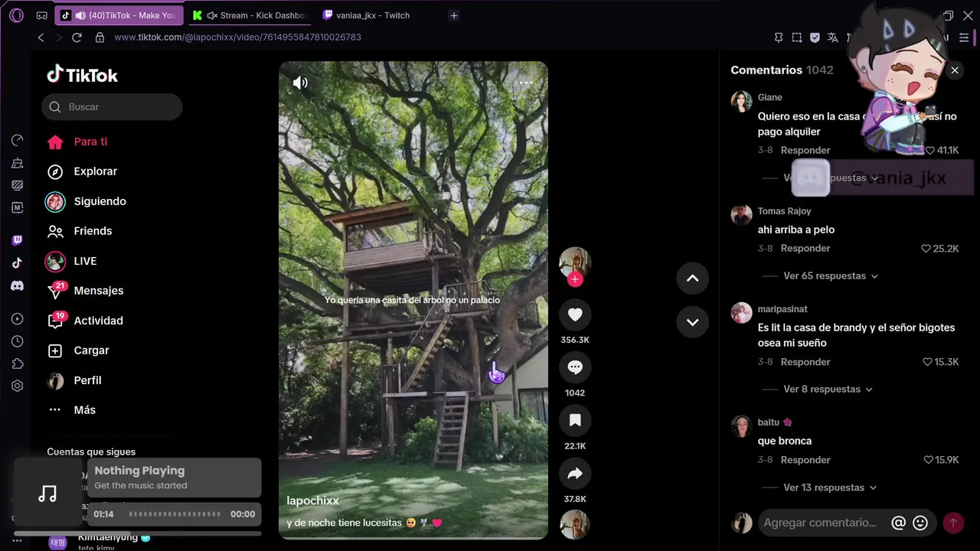The width and height of the screenshot is (980, 551).
Task: Reply to Giane's comment
Action: [x=805, y=151]
